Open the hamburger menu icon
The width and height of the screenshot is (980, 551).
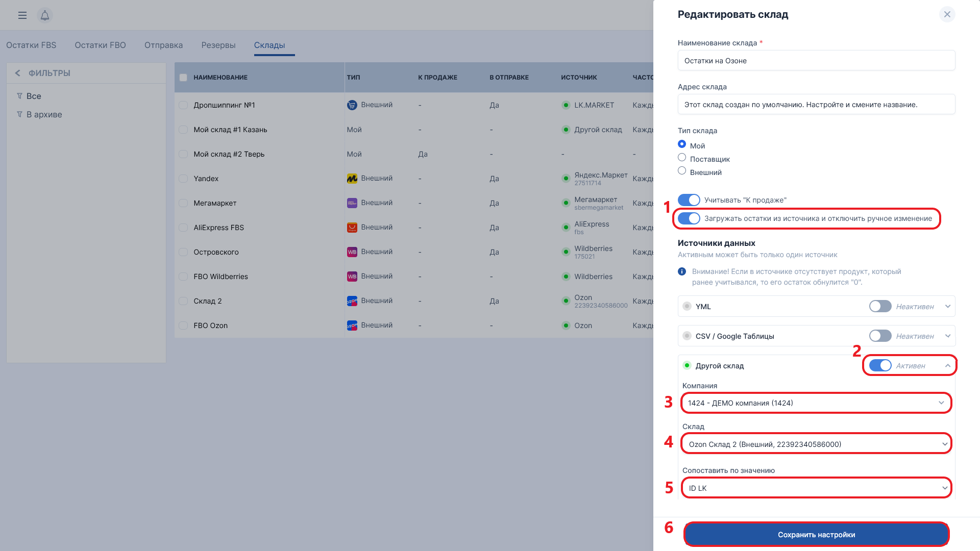(x=22, y=15)
